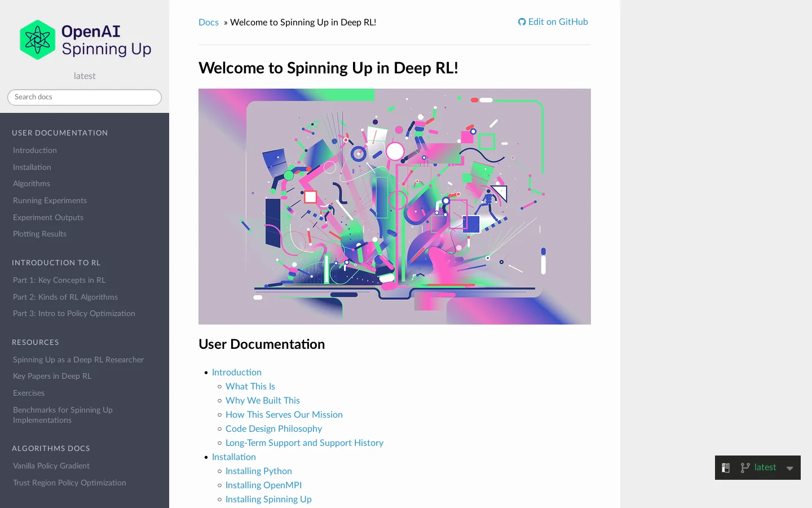Screen dimensions: 812x508
Task: Click the OpenAI Spinning Up logo
Action: click(85, 40)
